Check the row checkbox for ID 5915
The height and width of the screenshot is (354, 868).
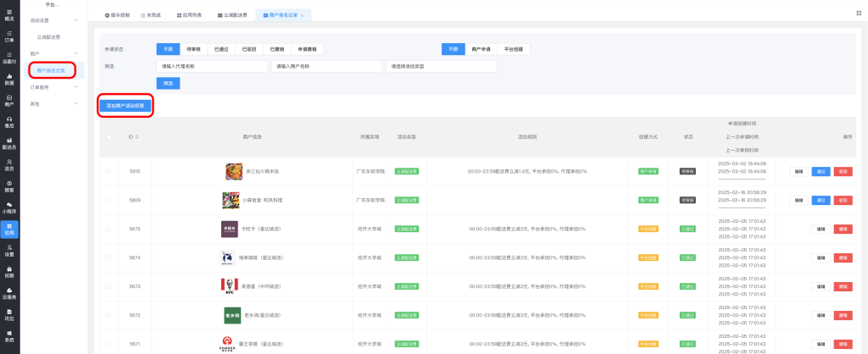click(x=108, y=171)
